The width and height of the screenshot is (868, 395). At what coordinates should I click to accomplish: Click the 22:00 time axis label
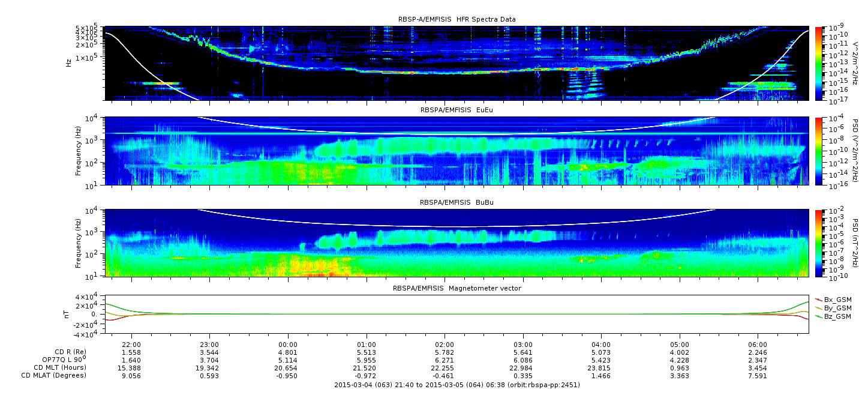click(x=131, y=344)
